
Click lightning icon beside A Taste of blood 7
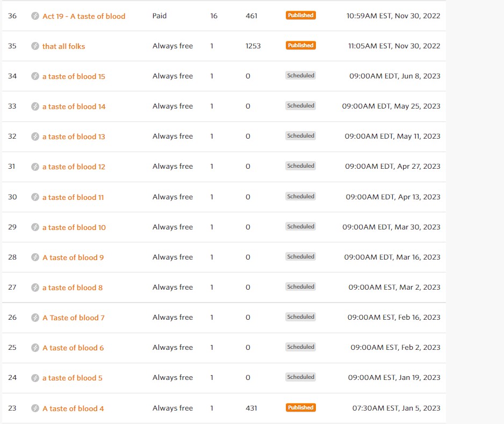(35, 318)
